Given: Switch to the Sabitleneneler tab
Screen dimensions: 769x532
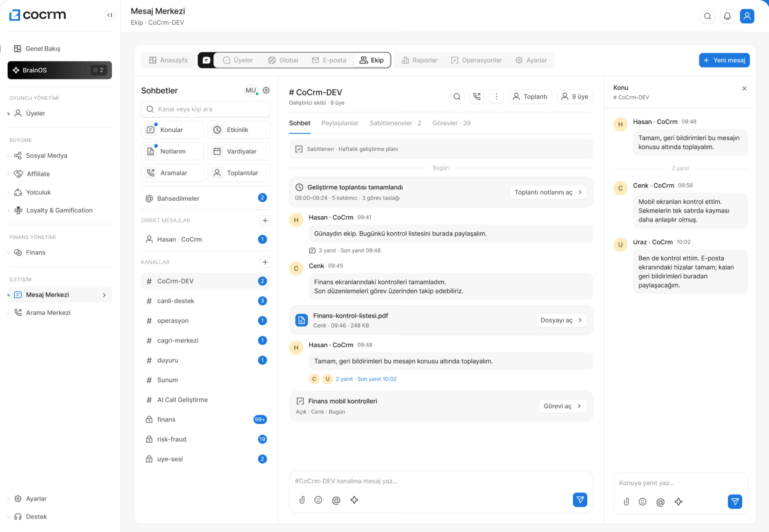Looking at the screenshot, I should click(395, 123).
